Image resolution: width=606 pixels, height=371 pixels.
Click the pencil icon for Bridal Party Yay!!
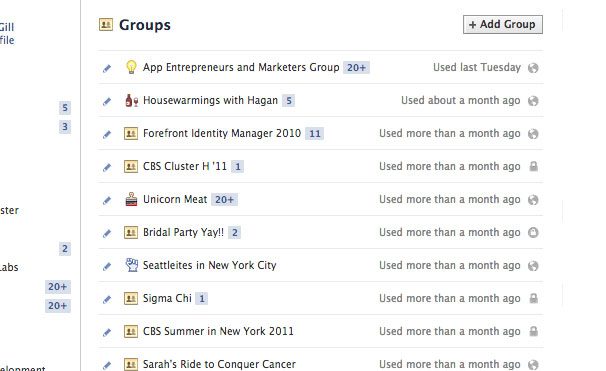coord(107,233)
